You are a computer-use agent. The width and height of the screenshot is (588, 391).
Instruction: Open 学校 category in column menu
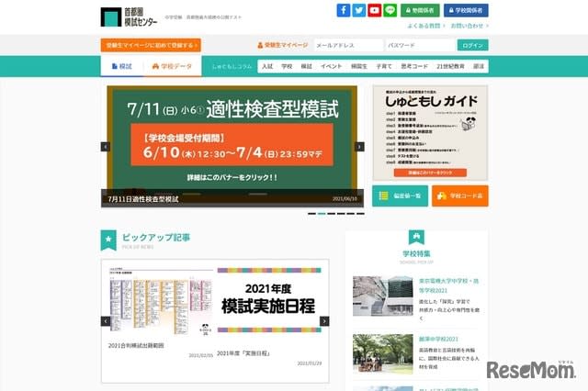[287, 66]
